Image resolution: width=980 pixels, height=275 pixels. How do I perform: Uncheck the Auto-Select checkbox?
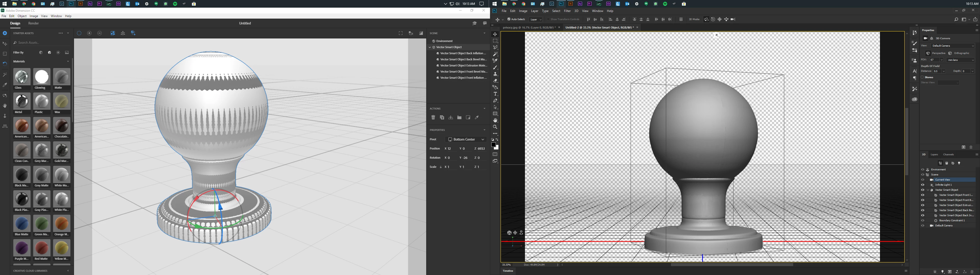[x=509, y=19]
